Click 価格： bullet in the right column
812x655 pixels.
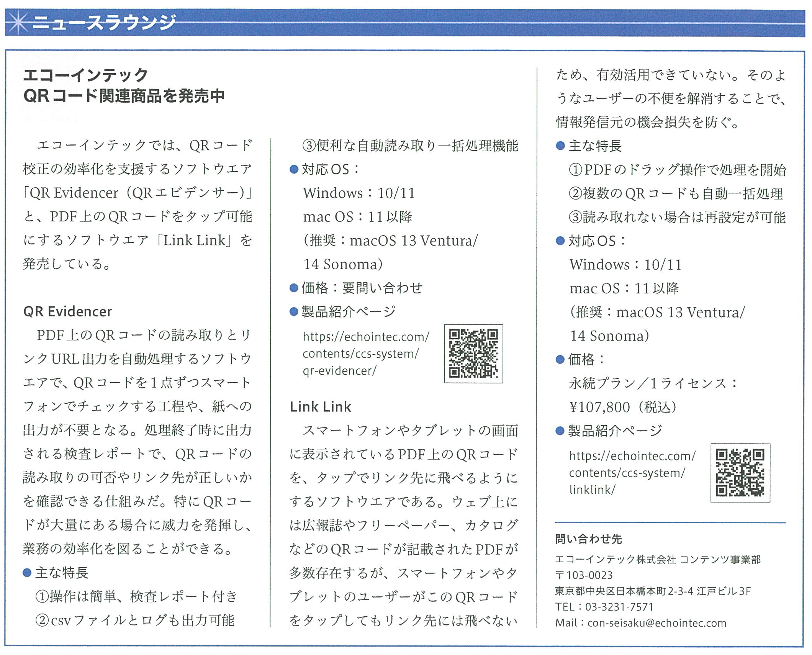click(x=580, y=359)
